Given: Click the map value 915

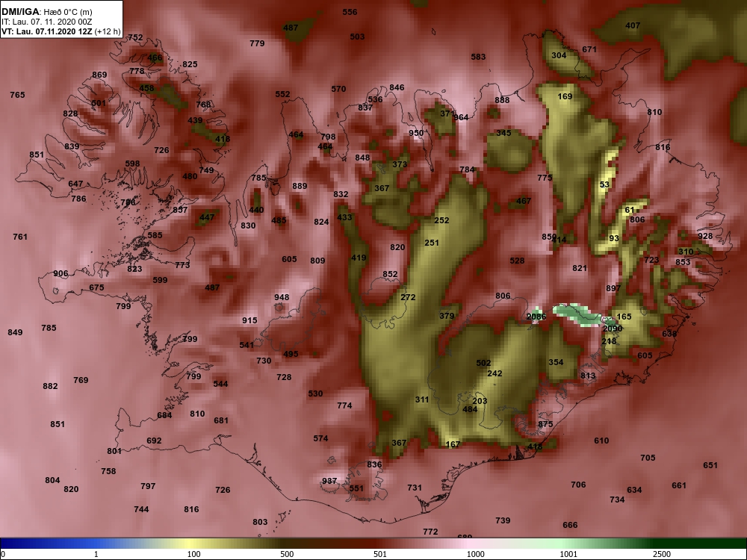Looking at the screenshot, I should click(249, 320).
